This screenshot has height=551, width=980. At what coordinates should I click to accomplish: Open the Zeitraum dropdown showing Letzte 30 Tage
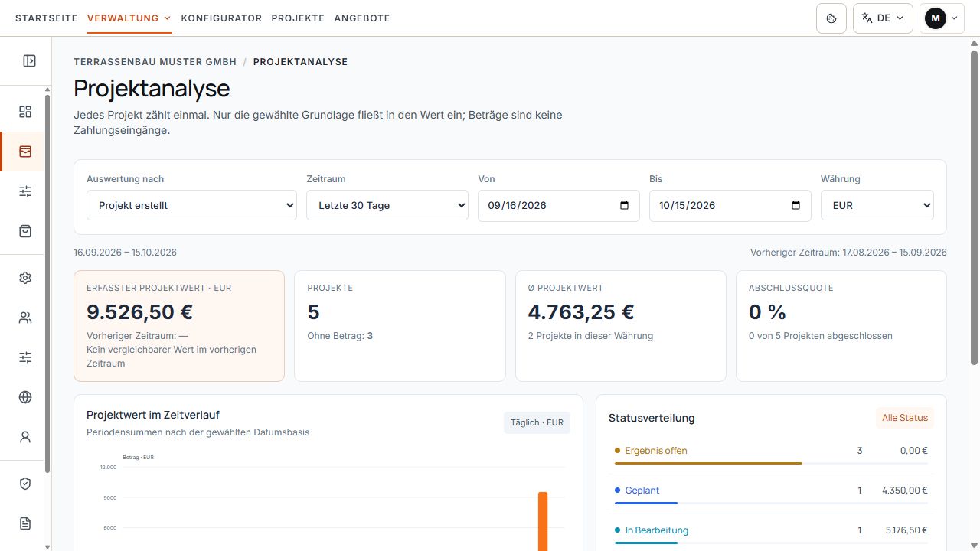pyautogui.click(x=387, y=205)
